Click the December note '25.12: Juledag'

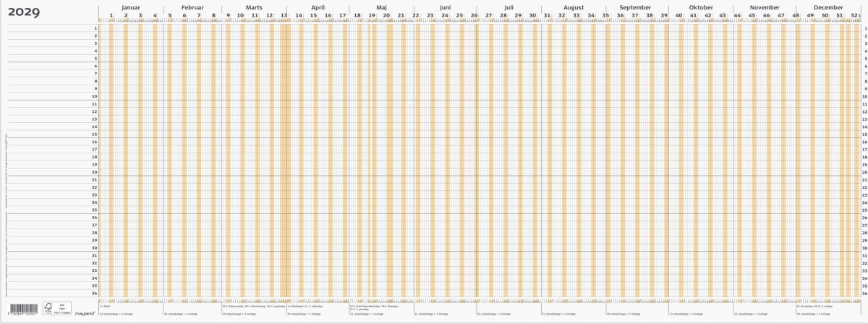(815, 306)
